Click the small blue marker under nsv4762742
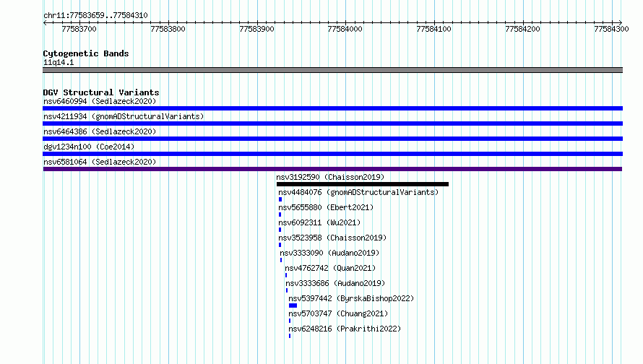The image size is (643, 364). coord(286,275)
